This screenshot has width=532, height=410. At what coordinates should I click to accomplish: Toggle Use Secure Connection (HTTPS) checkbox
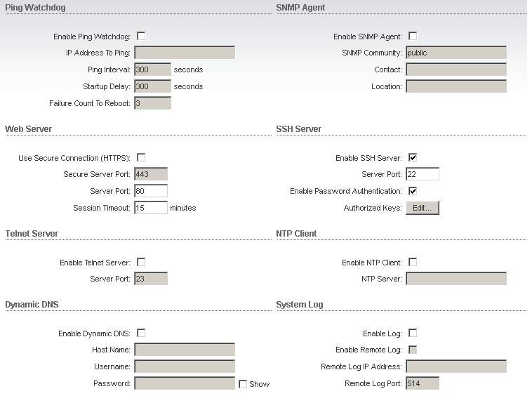pyautogui.click(x=141, y=157)
